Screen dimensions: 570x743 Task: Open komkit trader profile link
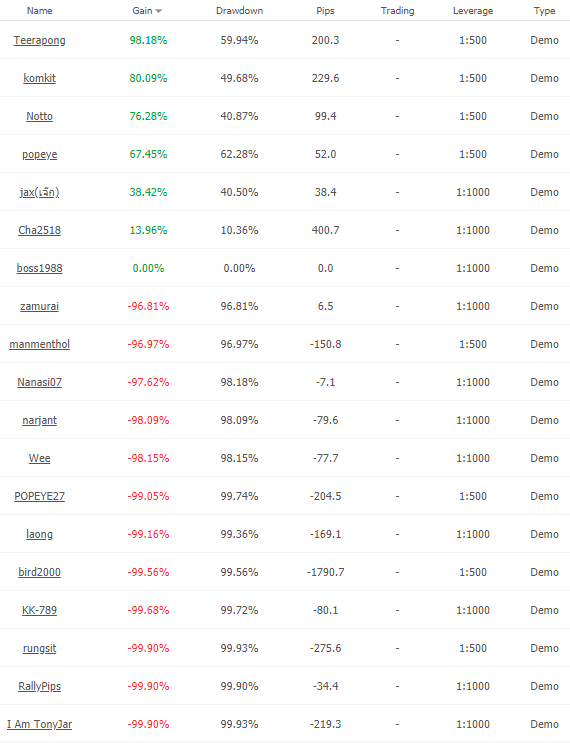click(39, 78)
